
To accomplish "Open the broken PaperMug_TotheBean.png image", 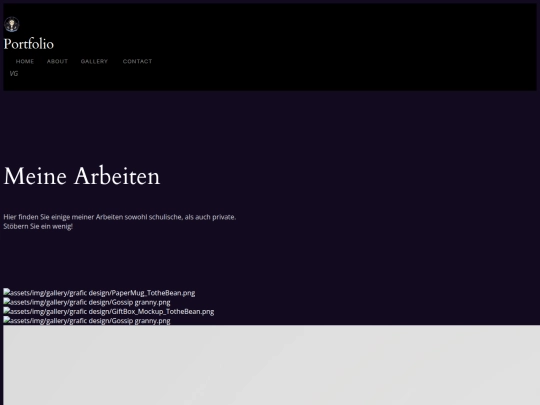I will tap(99, 293).
